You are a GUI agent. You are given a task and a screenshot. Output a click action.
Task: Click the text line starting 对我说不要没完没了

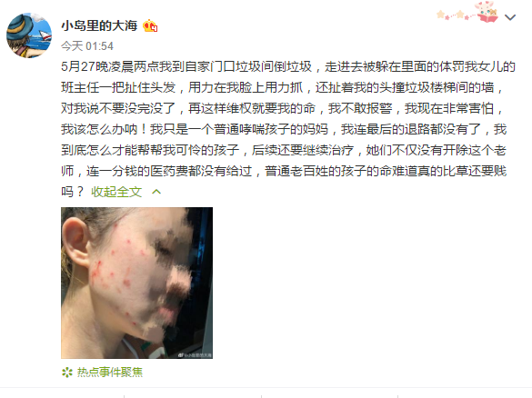click(x=282, y=108)
